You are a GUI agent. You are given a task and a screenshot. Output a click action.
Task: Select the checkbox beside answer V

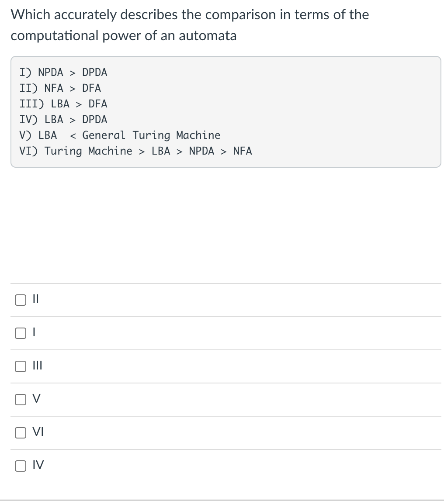tap(20, 400)
